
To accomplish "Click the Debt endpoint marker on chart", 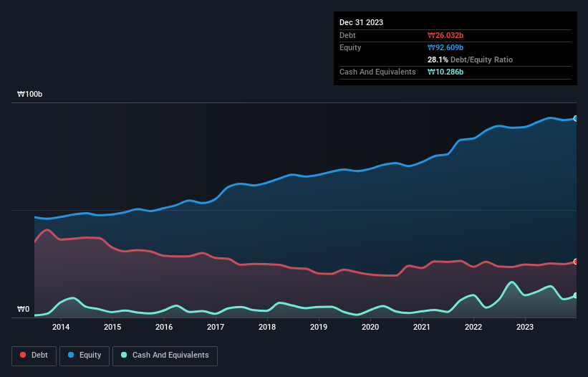I will point(576,262).
